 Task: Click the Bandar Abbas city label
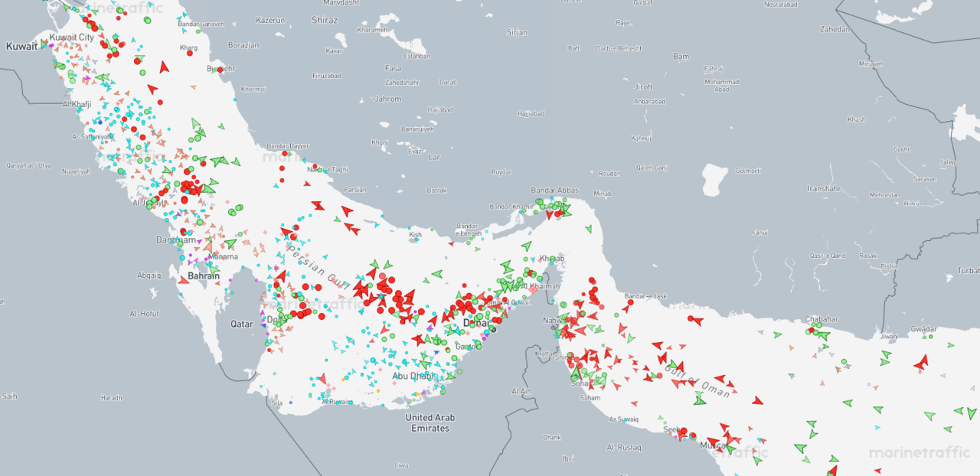[555, 191]
